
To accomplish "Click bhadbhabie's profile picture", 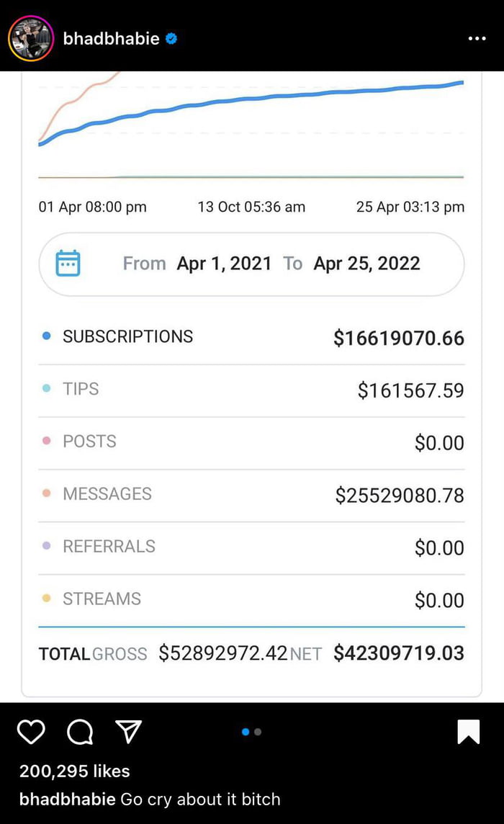I will pyautogui.click(x=31, y=38).
